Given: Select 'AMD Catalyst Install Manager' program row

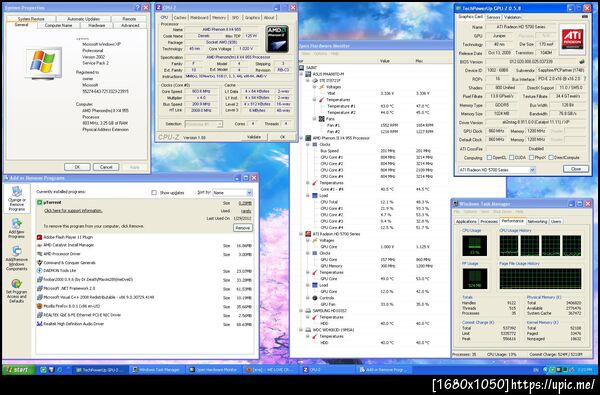Looking at the screenshot, I should (145, 245).
